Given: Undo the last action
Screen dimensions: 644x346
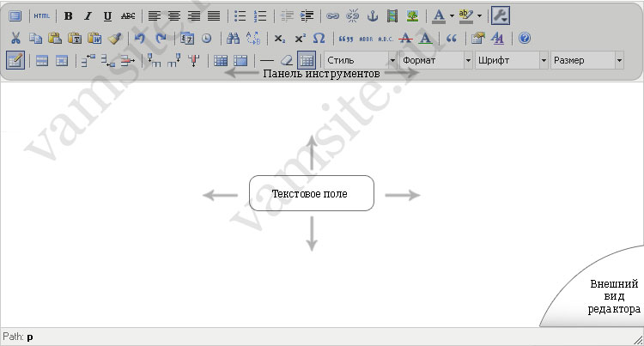Looking at the screenshot, I should click(x=140, y=38).
